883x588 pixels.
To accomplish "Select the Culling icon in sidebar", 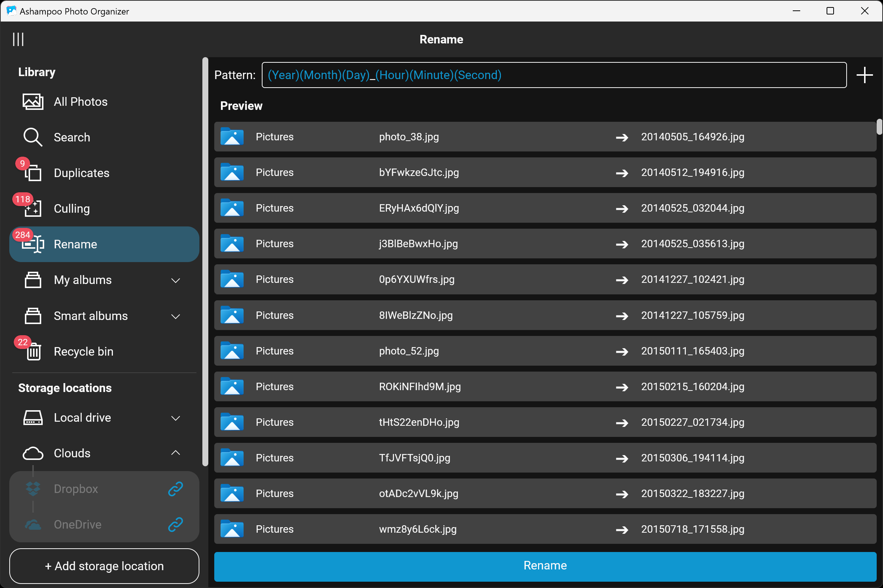I will tap(32, 209).
